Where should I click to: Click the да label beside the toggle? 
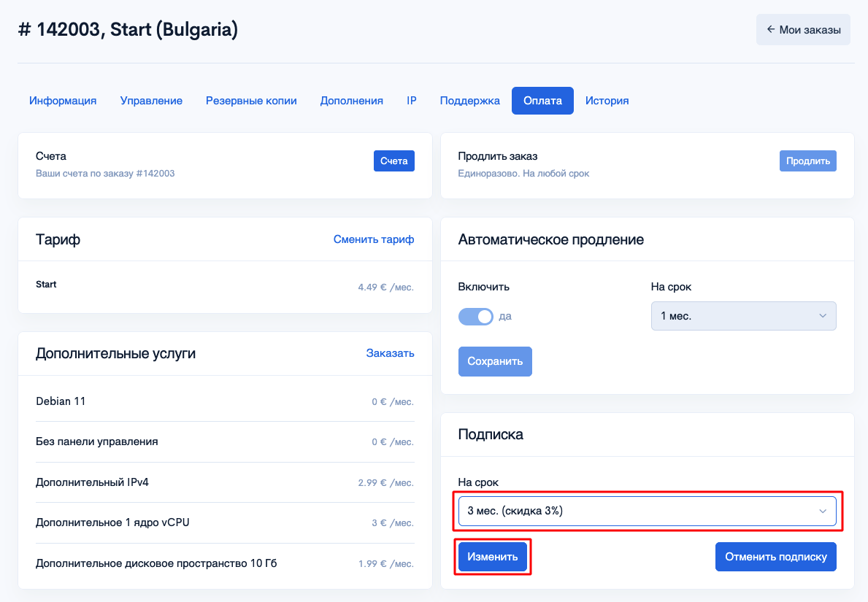click(x=505, y=317)
